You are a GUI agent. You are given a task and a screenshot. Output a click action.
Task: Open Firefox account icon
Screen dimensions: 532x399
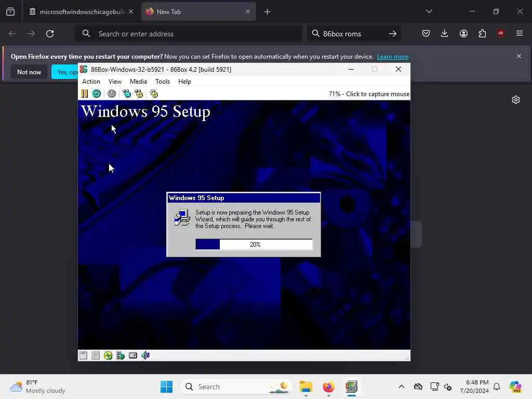click(463, 33)
